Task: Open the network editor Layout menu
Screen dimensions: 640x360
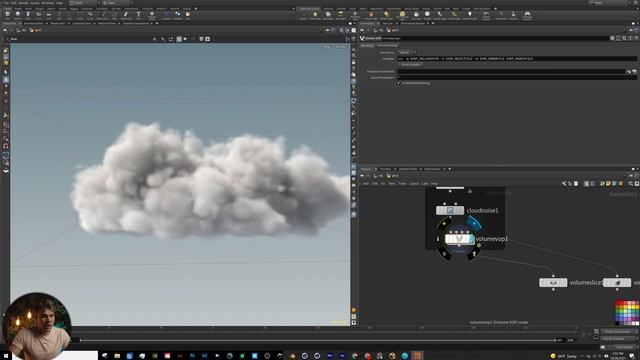Action: click(414, 184)
